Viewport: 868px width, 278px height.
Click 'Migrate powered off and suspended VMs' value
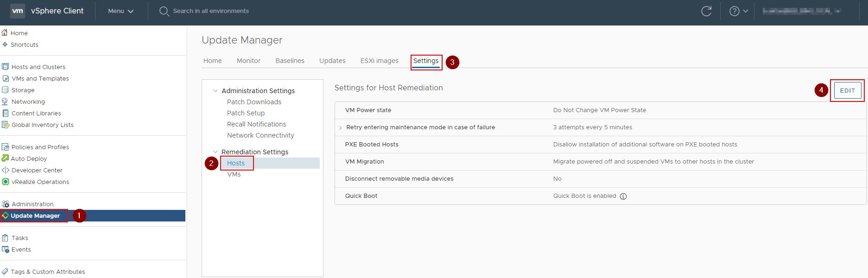coord(653,162)
